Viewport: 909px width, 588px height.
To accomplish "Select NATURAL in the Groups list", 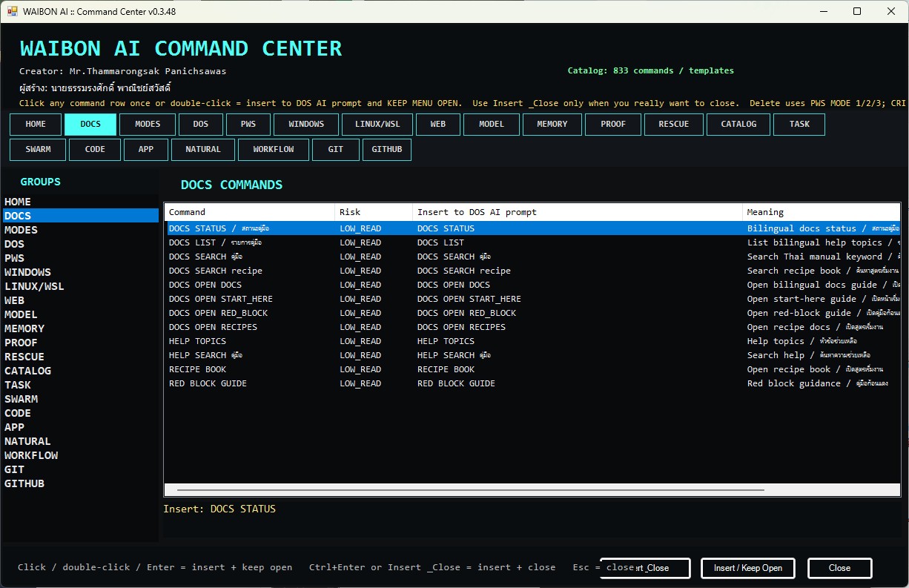I will tap(80, 441).
